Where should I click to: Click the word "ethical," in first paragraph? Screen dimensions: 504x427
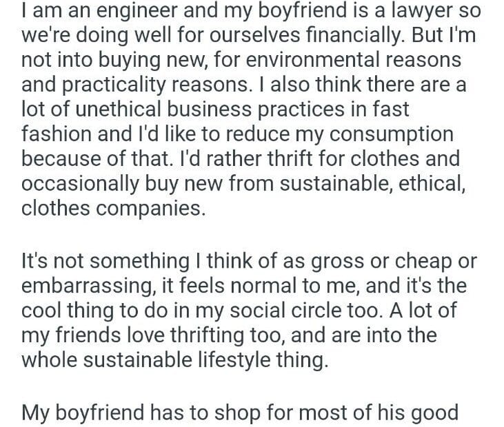tap(422, 183)
